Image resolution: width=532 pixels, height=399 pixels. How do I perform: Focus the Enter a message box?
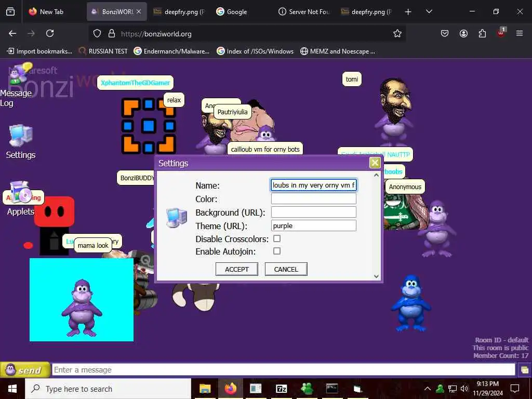(283, 370)
